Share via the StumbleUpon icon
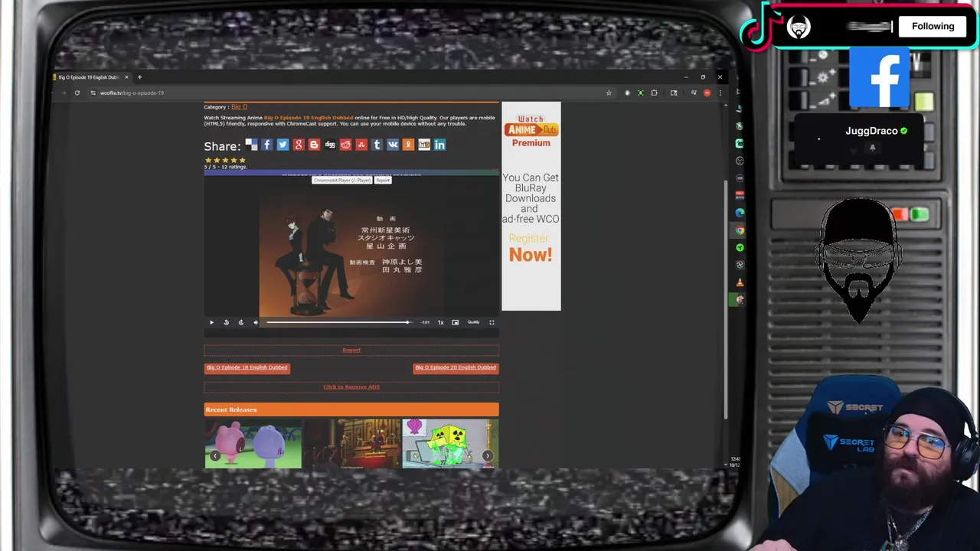Viewport: 980px width, 551px height. click(361, 145)
